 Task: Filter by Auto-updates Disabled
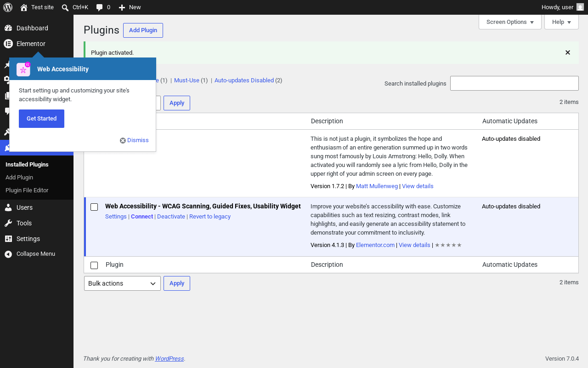pyautogui.click(x=244, y=80)
